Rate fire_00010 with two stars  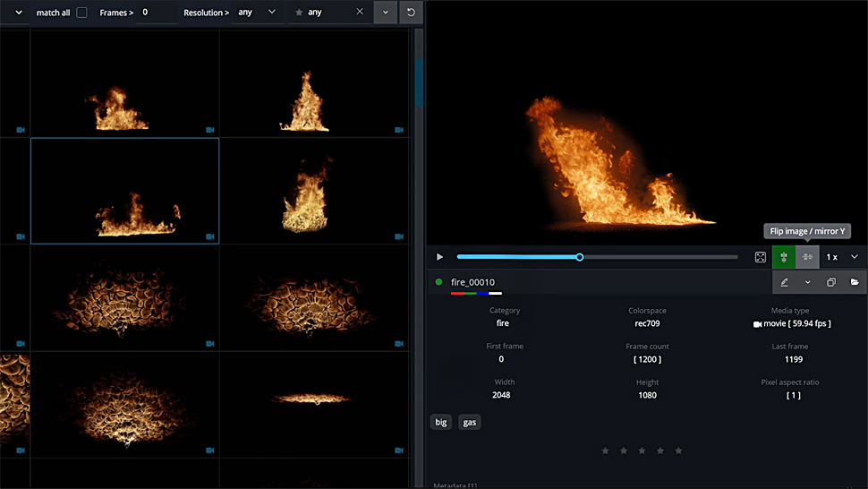click(624, 450)
